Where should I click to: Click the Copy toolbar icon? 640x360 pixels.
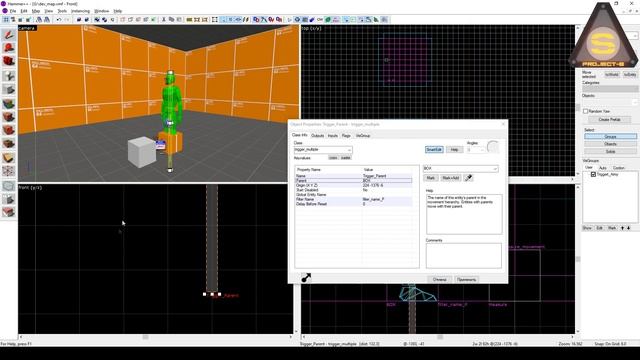[171, 20]
